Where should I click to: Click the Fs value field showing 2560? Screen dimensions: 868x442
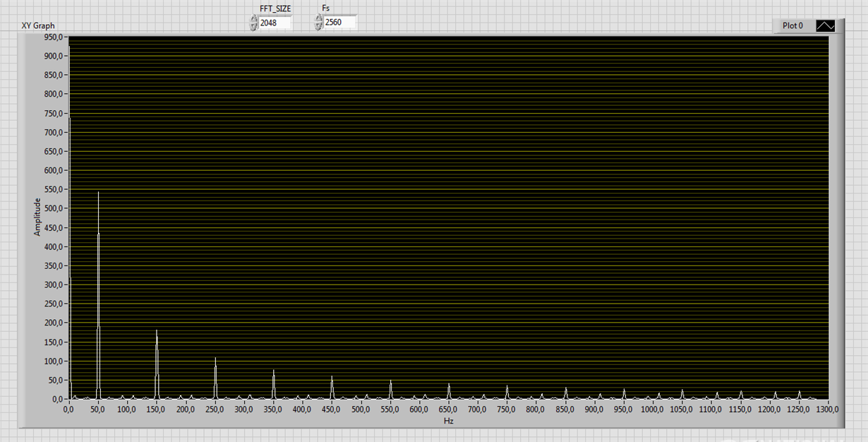click(x=339, y=23)
